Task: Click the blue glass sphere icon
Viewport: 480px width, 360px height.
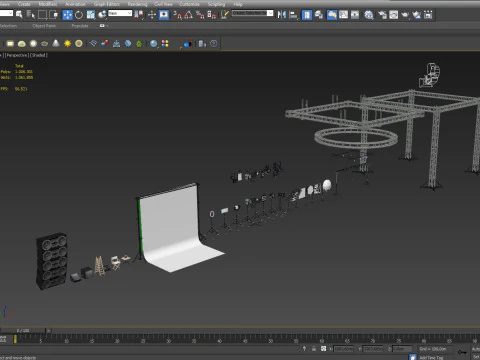Action: click(153, 44)
